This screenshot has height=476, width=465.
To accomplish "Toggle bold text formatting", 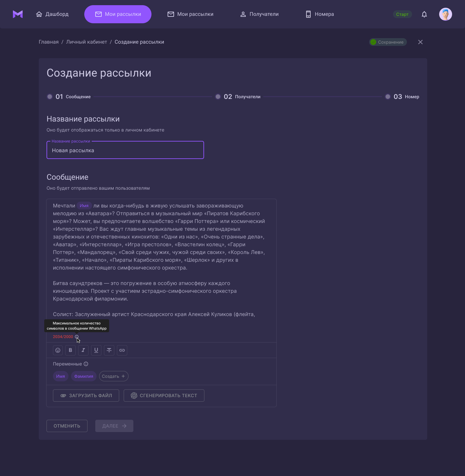I will [70, 350].
